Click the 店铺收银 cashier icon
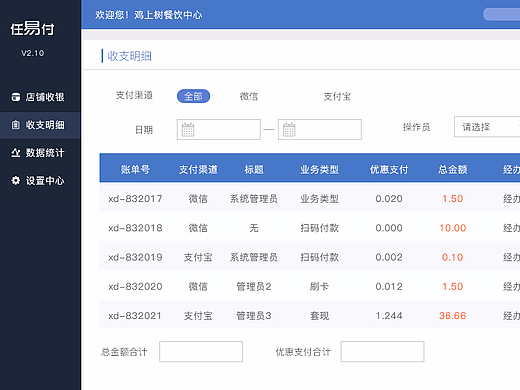Screen dimensions: 520x390 [x=16, y=97]
